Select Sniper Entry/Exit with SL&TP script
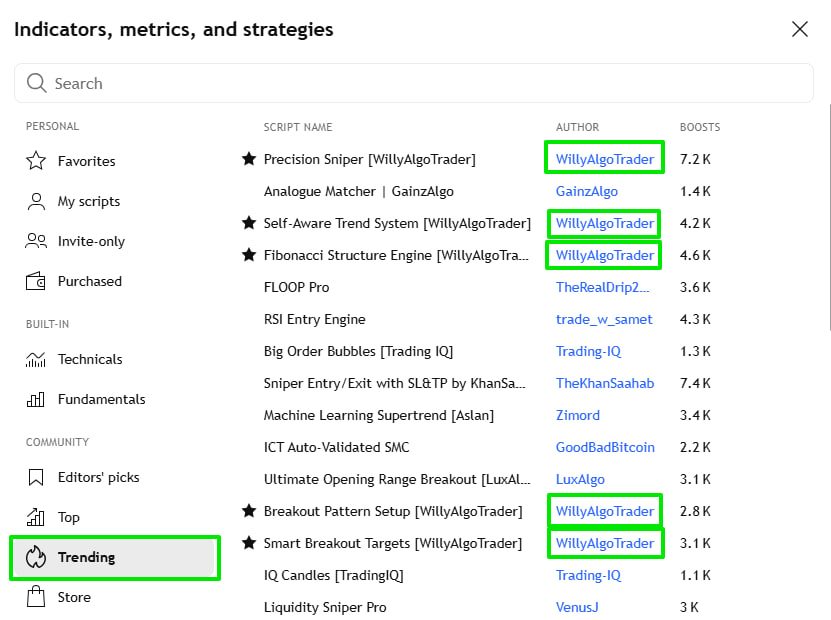Image resolution: width=831 pixels, height=620 pixels. click(394, 383)
